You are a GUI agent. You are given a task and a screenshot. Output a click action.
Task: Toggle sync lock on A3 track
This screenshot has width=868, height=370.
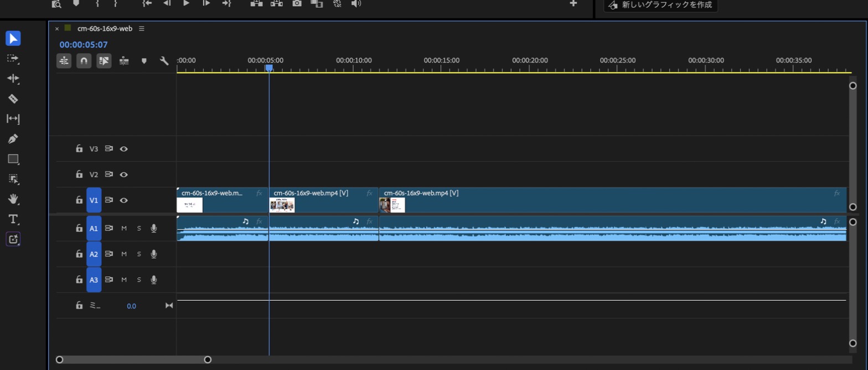(x=109, y=280)
